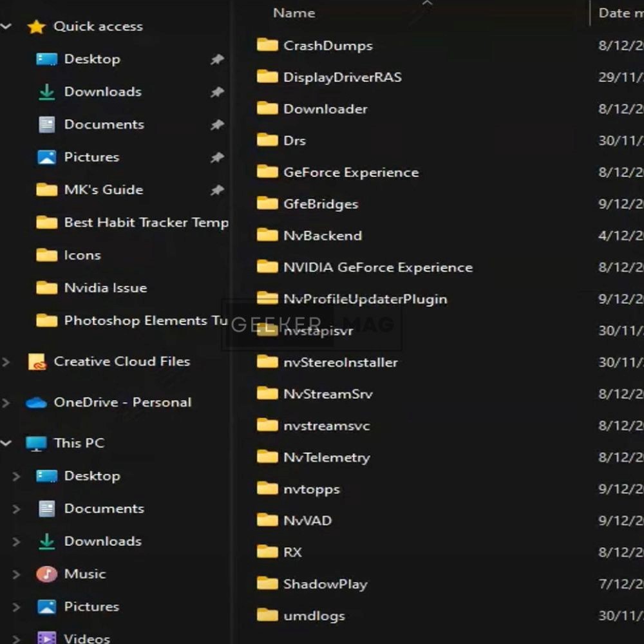Click the Downloads icon under This PC

coord(46,542)
